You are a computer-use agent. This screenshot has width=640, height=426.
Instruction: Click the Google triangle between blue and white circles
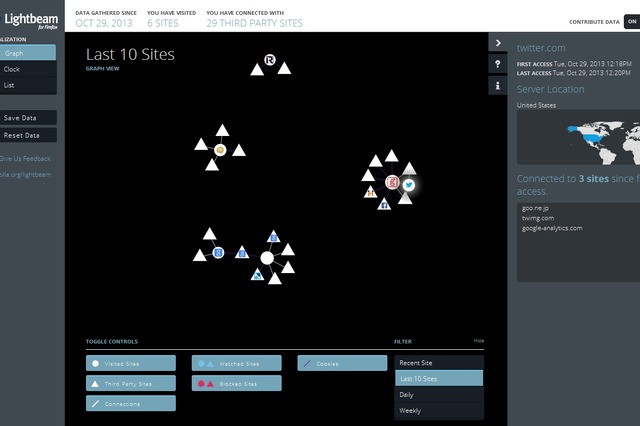pyautogui.click(x=242, y=252)
